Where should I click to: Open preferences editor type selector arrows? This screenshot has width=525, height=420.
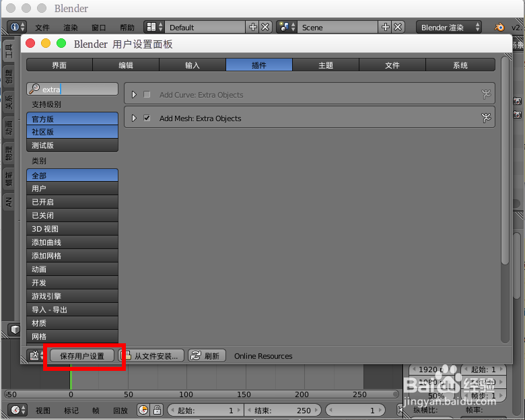[x=42, y=355]
